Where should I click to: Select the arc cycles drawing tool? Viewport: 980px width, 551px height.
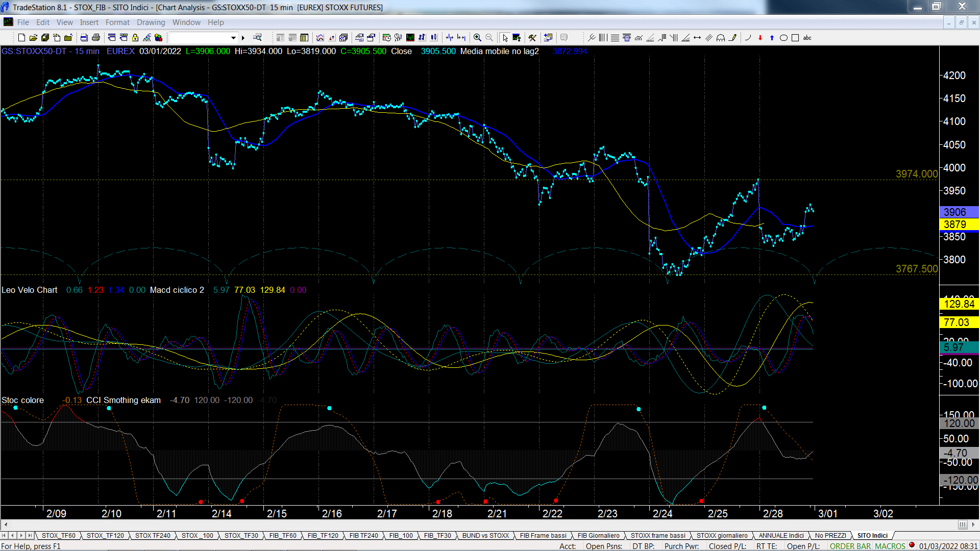click(x=721, y=38)
